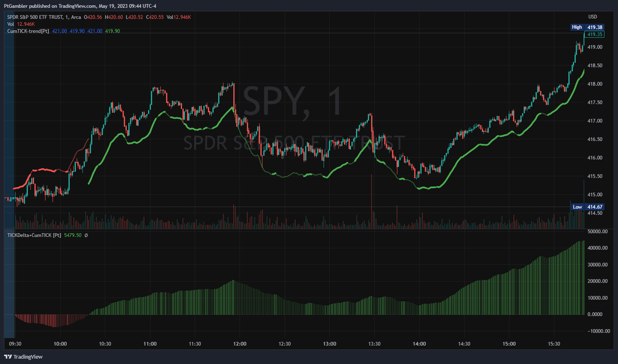This screenshot has height=364, width=618.
Task: Click the 0.0000 axis label in lower pane
Action: [596, 315]
